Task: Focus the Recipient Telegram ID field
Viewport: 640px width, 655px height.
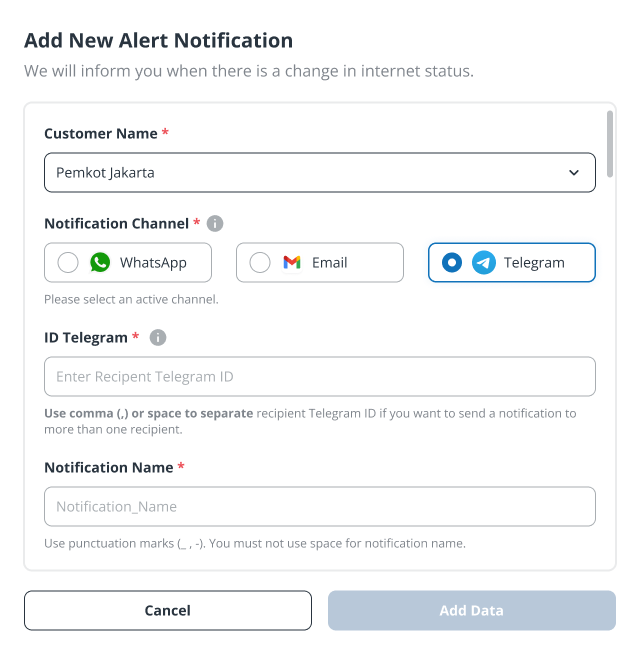Action: coord(320,376)
